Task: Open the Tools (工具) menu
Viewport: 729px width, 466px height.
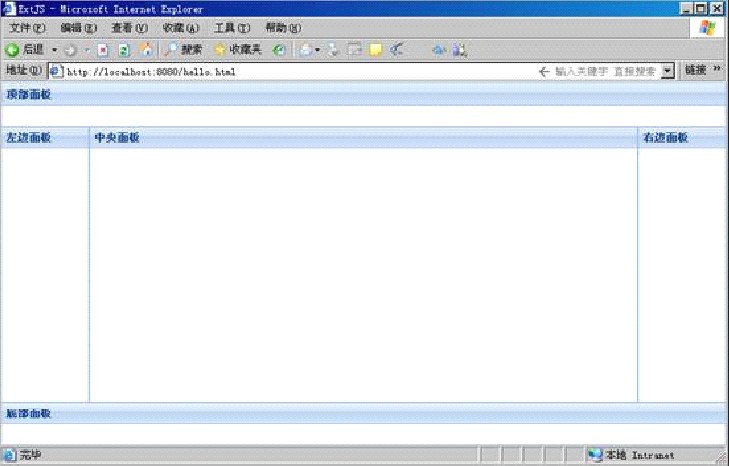Action: point(231,28)
